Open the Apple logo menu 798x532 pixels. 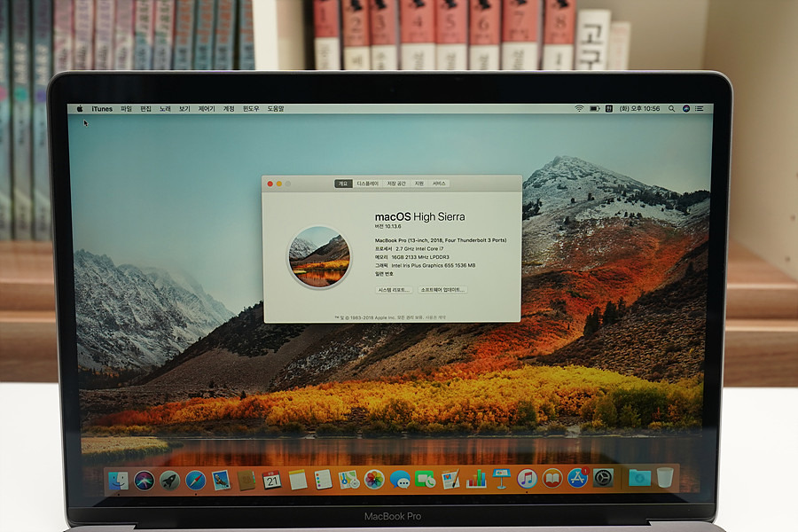(x=80, y=108)
